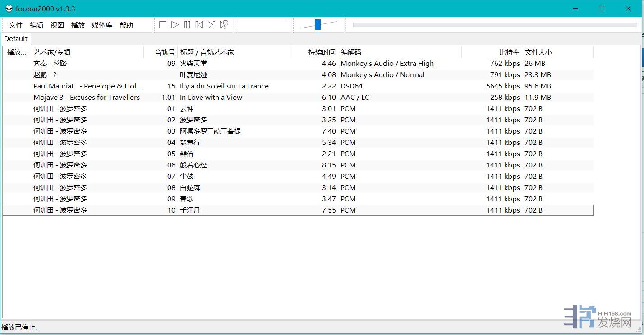
Task: Select the track 火柴天堂
Action: point(193,64)
